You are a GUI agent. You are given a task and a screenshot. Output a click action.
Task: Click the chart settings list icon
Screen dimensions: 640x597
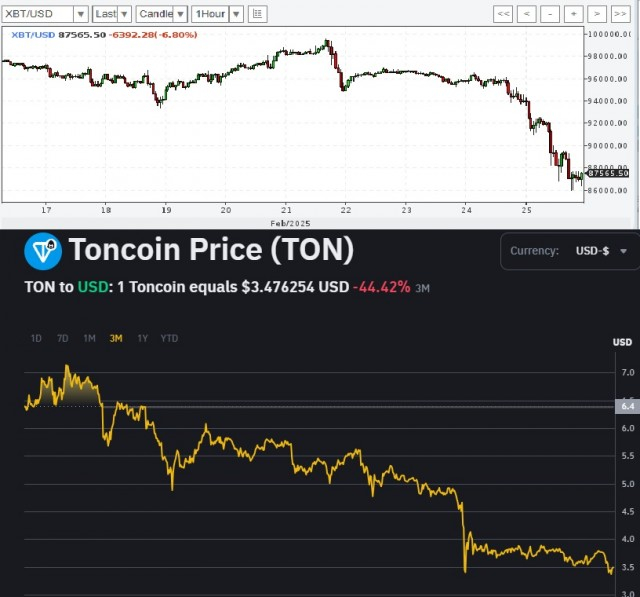[258, 14]
